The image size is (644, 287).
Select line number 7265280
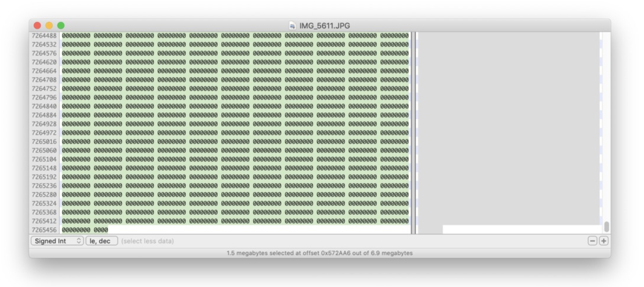(44, 195)
